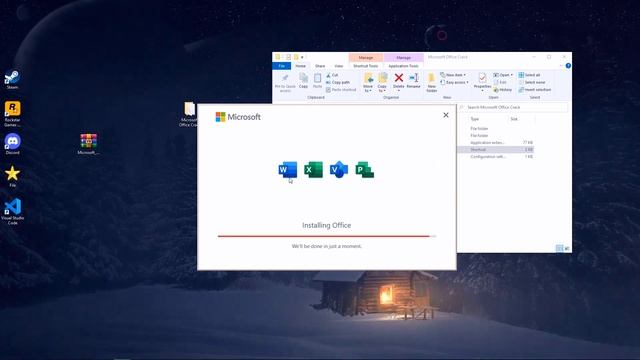The height and width of the screenshot is (360, 640).
Task: Open the Quick Access Toolbar customize arrow
Action: [302, 57]
